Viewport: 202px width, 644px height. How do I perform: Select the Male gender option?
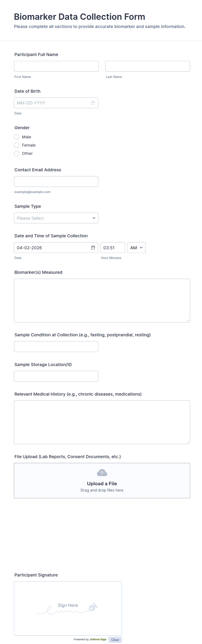17,137
